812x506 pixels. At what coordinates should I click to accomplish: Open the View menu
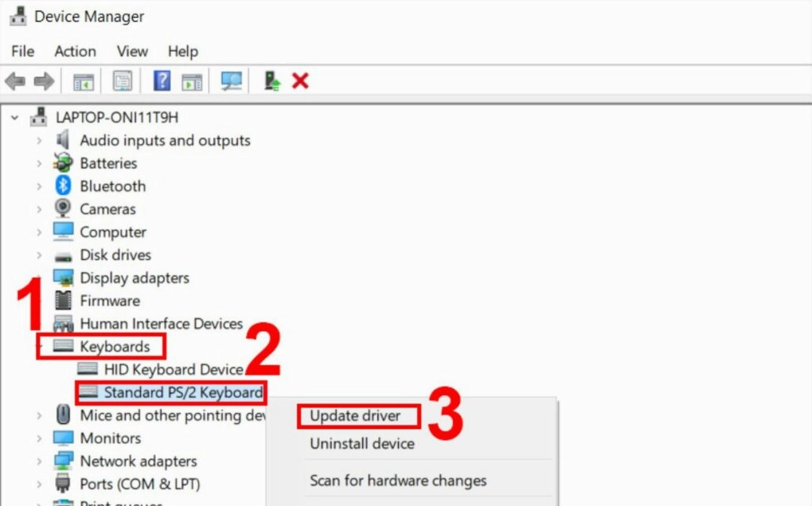click(131, 51)
